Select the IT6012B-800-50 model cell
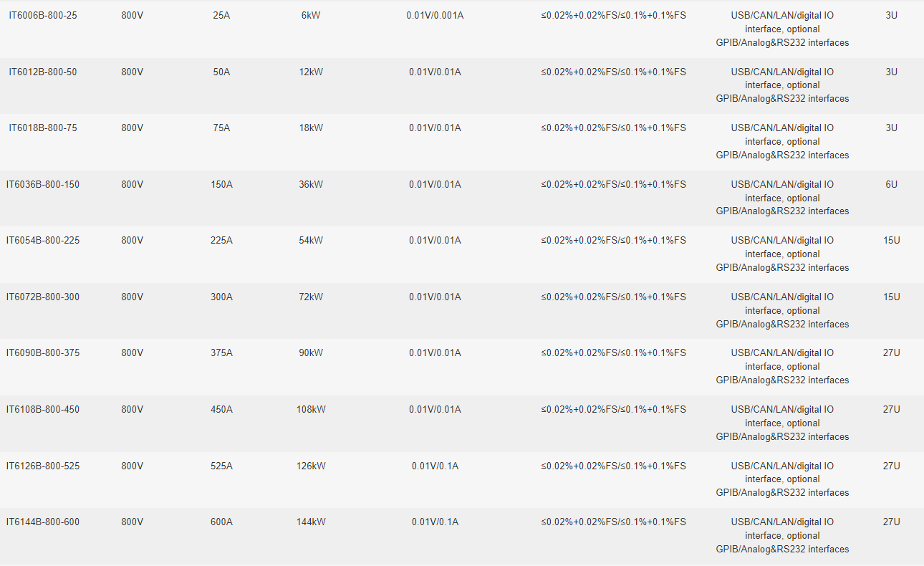Screen dimensions: 924x566 click(x=43, y=72)
